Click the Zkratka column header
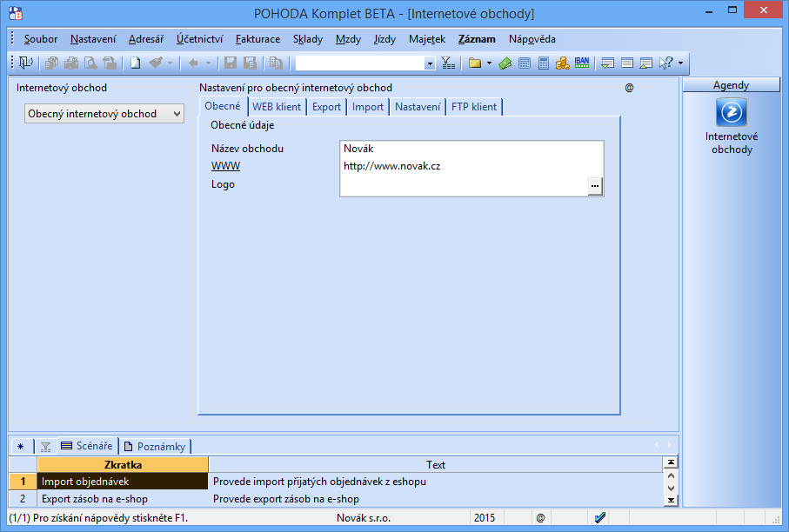 (123, 464)
